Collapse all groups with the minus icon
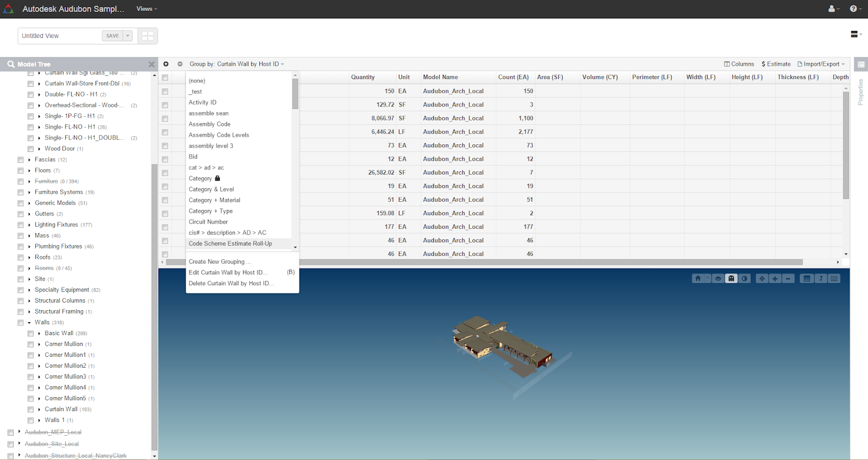This screenshot has width=868, height=460. tap(180, 64)
